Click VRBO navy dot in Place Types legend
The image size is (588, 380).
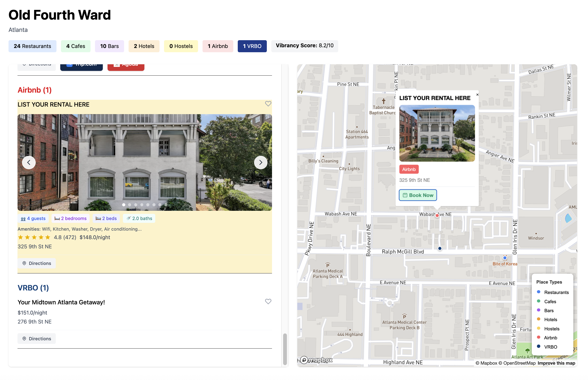click(x=539, y=346)
